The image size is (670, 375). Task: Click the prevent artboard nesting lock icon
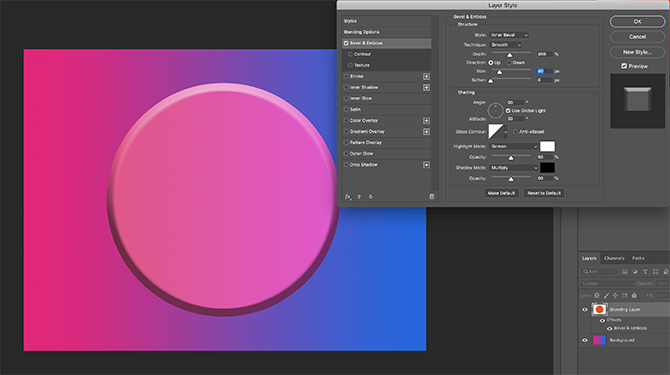625,295
